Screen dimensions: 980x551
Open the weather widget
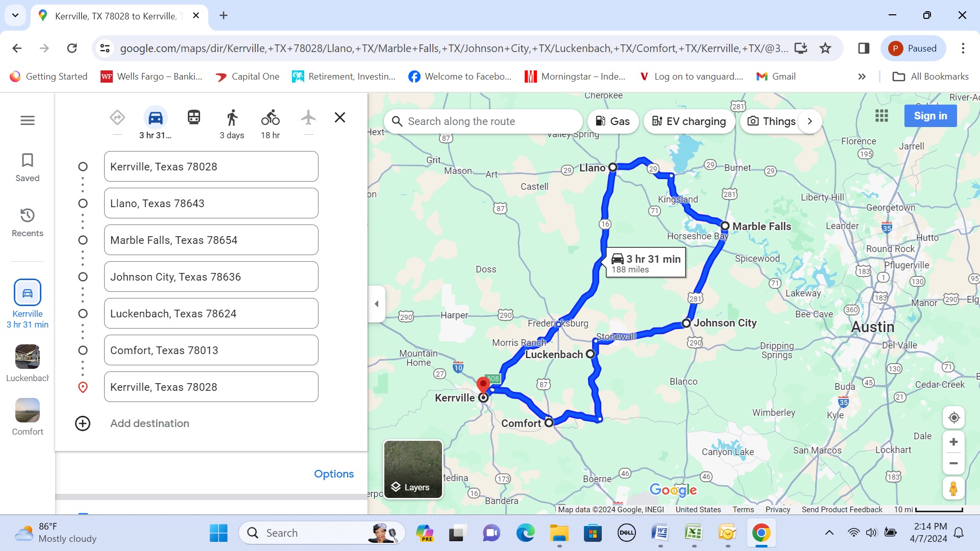tap(55, 533)
